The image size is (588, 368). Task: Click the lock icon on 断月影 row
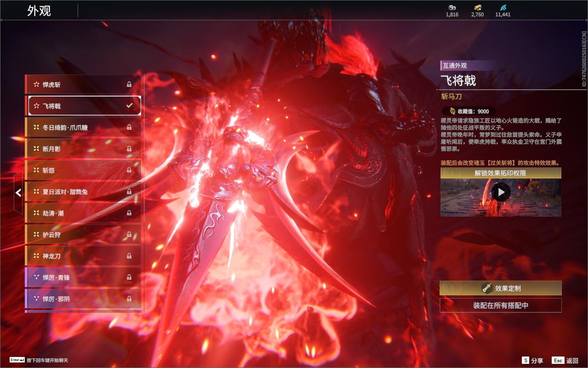tap(129, 149)
